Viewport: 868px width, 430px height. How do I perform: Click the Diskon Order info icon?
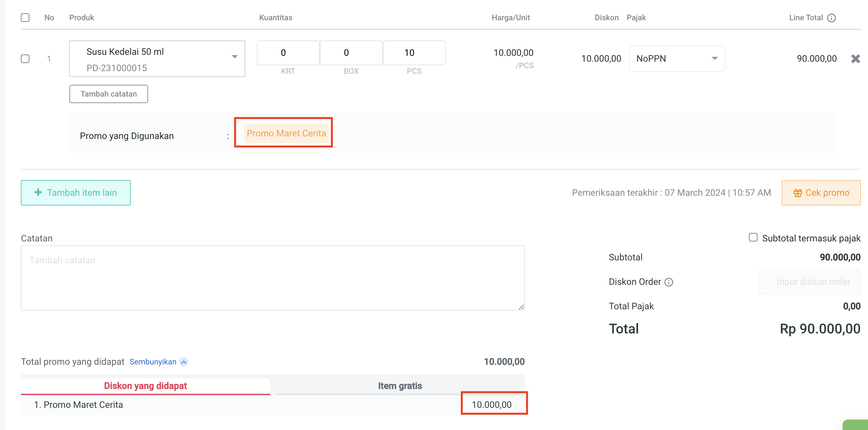coord(668,282)
